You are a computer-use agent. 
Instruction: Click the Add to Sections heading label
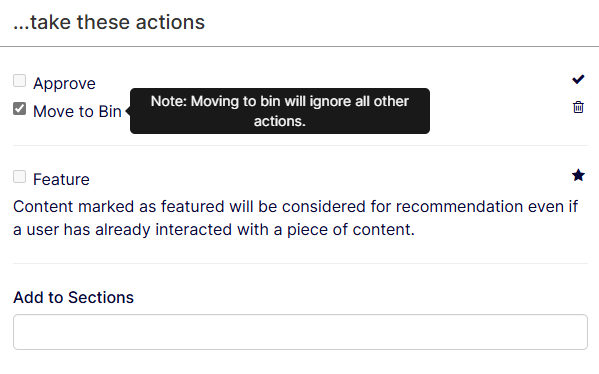pyautogui.click(x=73, y=297)
